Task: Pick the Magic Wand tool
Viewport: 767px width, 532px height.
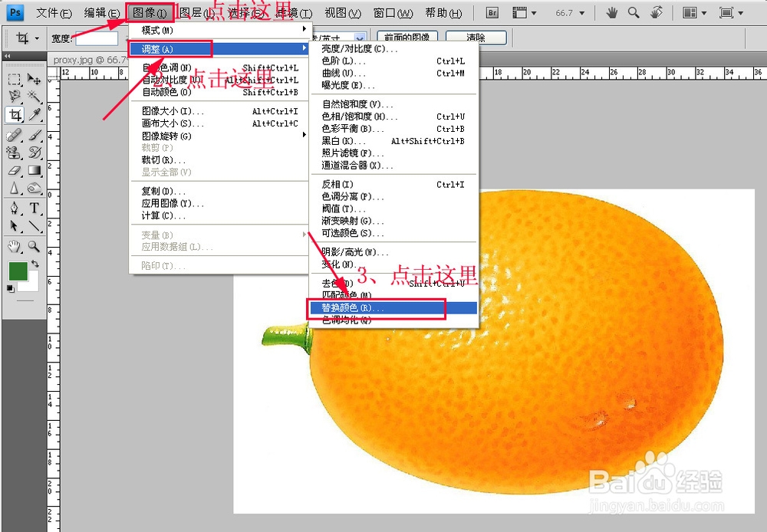Action: click(x=33, y=97)
